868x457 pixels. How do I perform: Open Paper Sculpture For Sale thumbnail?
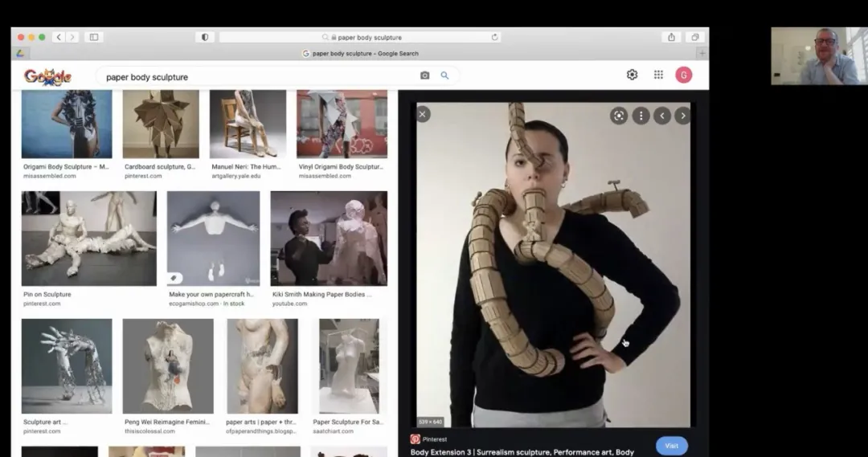349,365
